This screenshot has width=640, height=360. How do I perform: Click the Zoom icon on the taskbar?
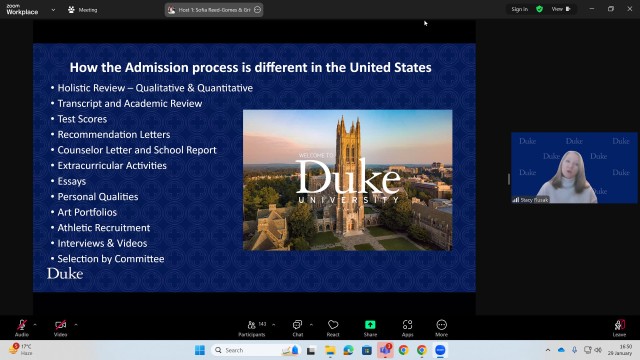(x=440, y=350)
